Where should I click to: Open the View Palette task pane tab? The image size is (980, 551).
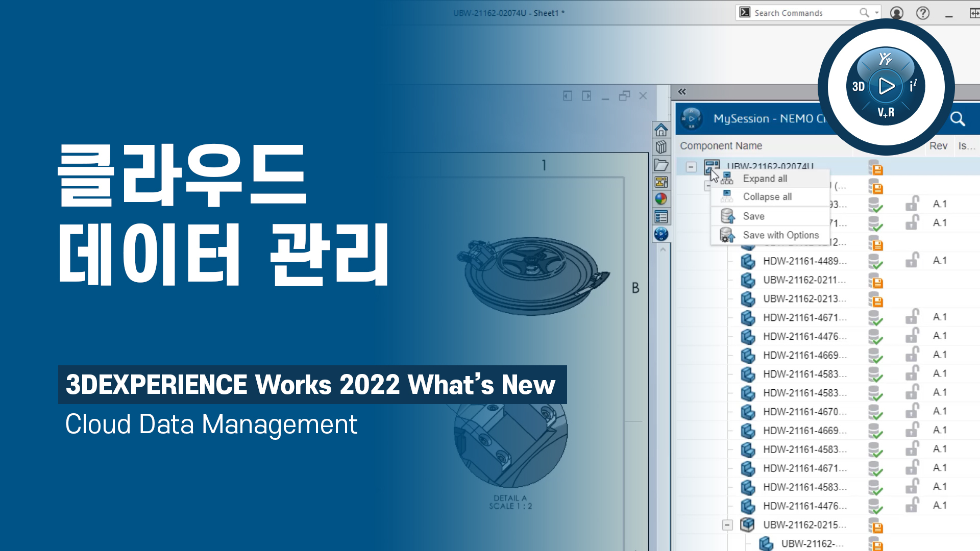tap(661, 182)
